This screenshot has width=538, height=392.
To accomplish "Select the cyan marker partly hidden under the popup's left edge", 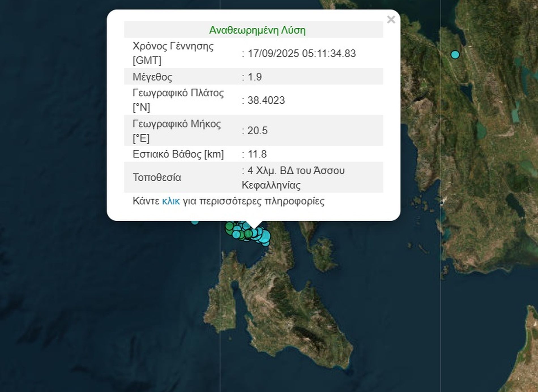I will click(195, 222).
